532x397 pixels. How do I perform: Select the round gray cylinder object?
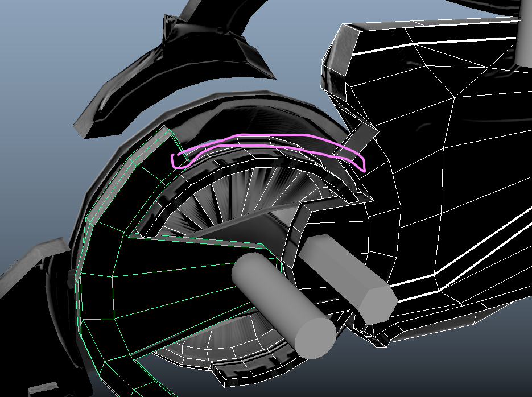point(283,305)
